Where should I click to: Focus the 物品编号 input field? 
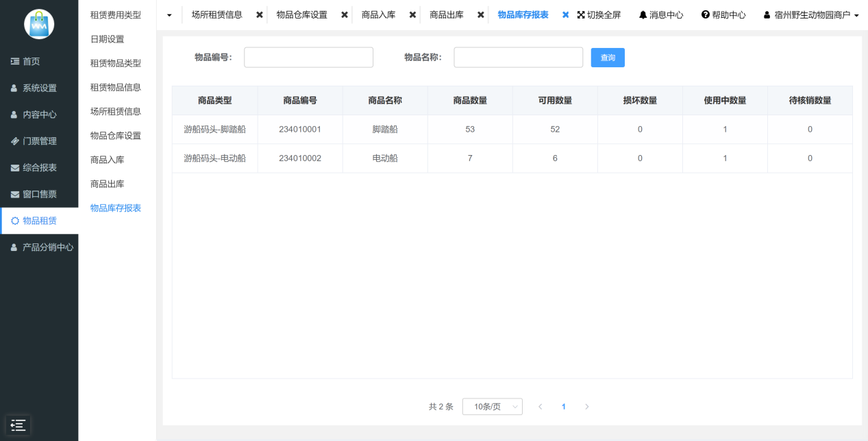click(308, 58)
